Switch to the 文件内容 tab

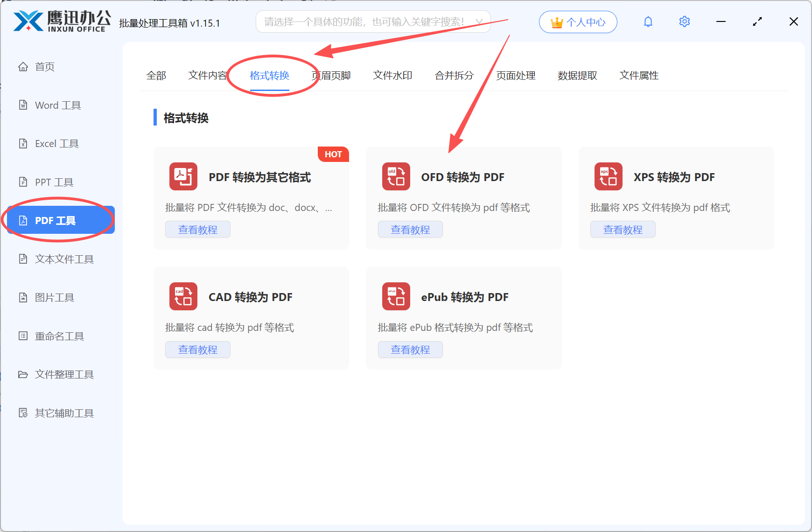tap(208, 76)
